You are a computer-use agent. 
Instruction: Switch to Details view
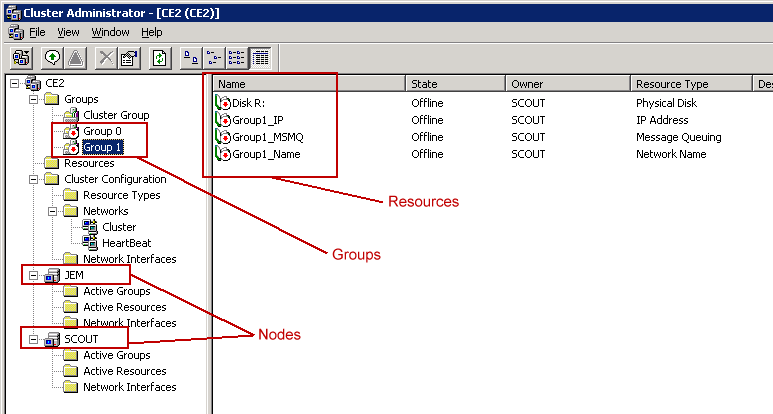[x=259, y=58]
